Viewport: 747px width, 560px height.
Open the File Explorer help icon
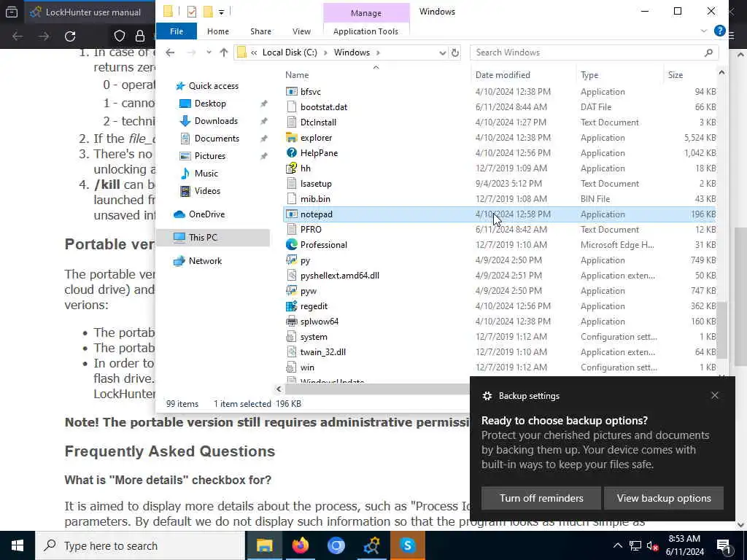pos(720,31)
